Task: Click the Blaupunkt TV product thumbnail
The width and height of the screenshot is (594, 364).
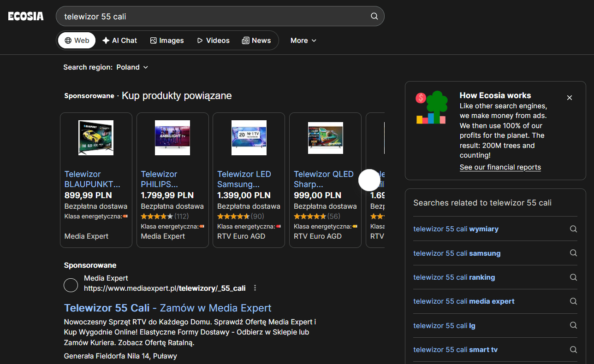Action: (x=96, y=138)
